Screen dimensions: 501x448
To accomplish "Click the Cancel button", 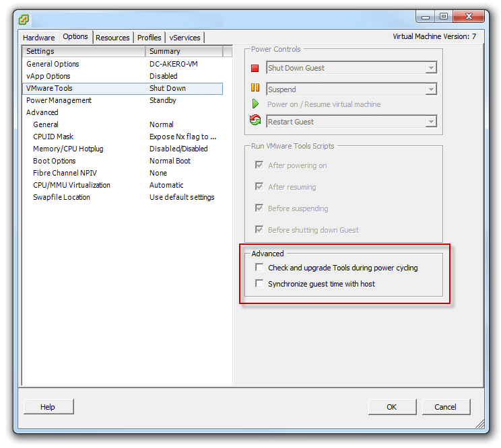I will click(446, 407).
